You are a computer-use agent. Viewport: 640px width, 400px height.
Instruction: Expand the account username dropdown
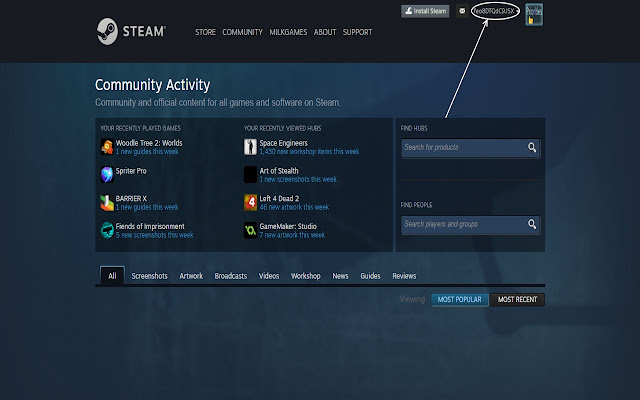(496, 11)
